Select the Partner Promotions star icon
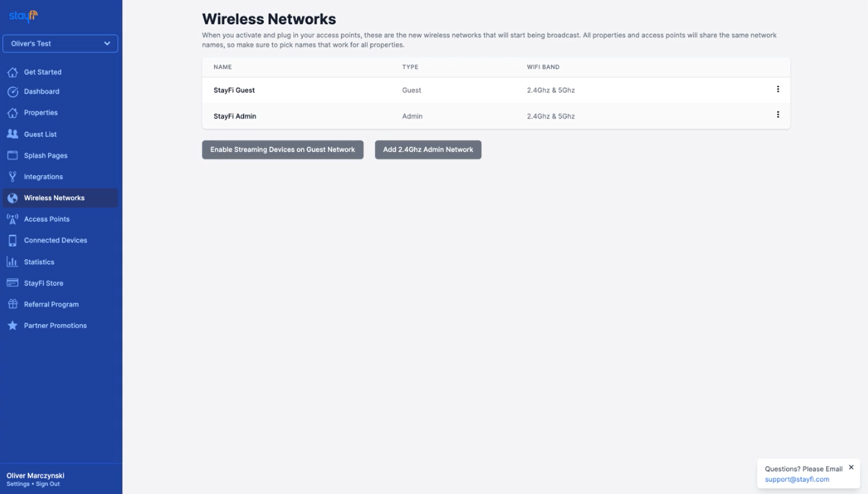868x494 pixels. point(12,325)
